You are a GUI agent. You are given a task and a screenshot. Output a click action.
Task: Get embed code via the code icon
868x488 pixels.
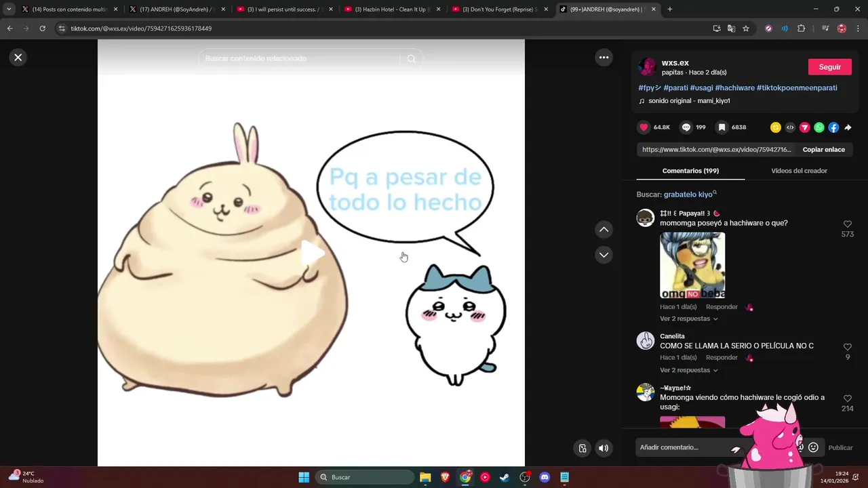pos(790,127)
